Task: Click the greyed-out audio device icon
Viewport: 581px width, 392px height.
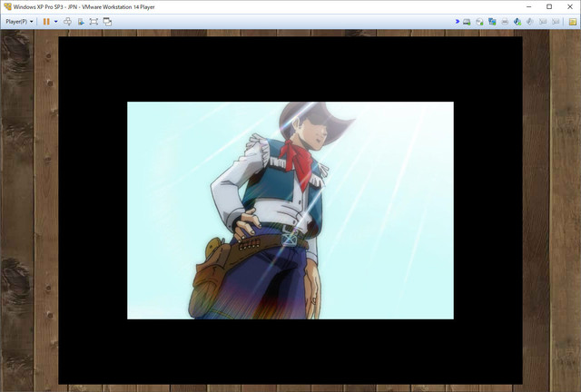Action: (x=530, y=22)
